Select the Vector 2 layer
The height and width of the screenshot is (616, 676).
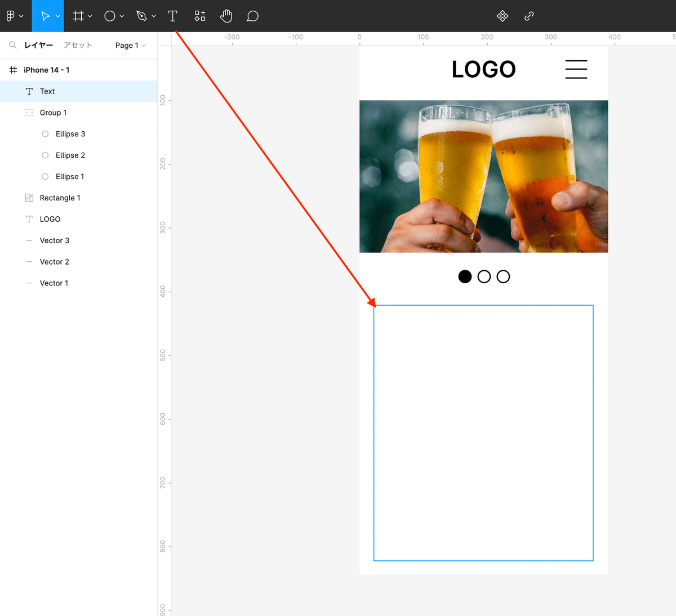point(78,262)
